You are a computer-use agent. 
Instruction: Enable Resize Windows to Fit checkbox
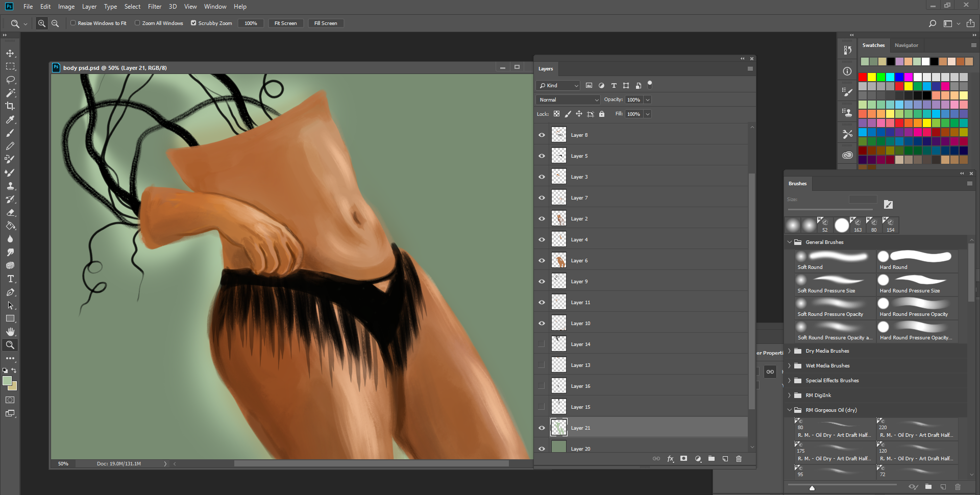73,23
